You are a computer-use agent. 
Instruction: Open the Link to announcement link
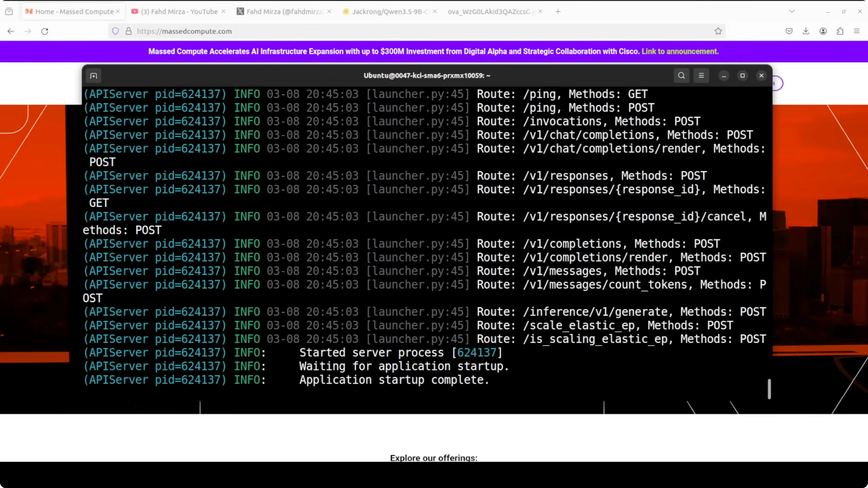click(x=680, y=52)
